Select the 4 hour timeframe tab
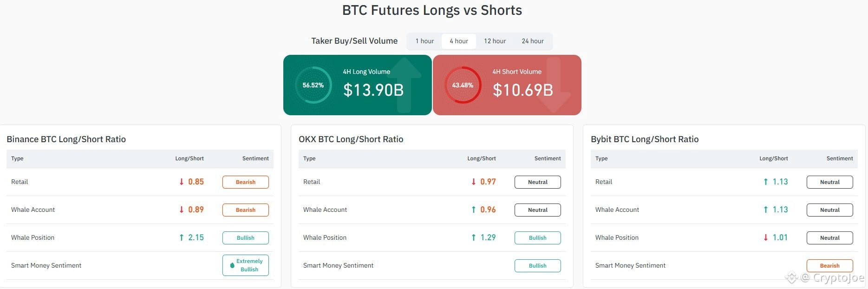868x289 pixels. 459,41
